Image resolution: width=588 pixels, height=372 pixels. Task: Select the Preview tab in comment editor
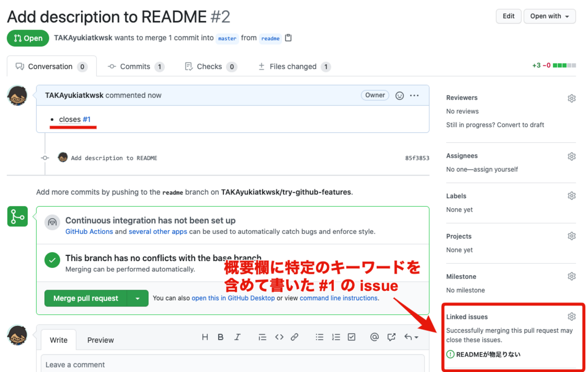coord(100,340)
